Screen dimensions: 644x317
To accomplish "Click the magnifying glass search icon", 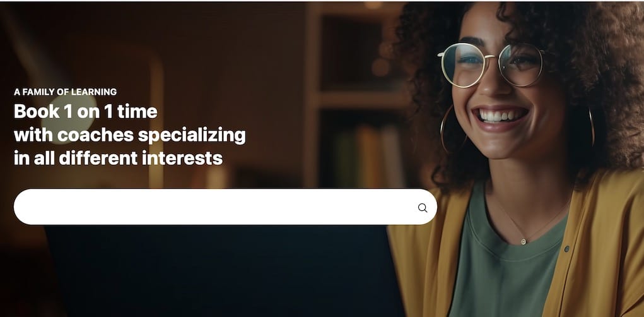I will [423, 208].
